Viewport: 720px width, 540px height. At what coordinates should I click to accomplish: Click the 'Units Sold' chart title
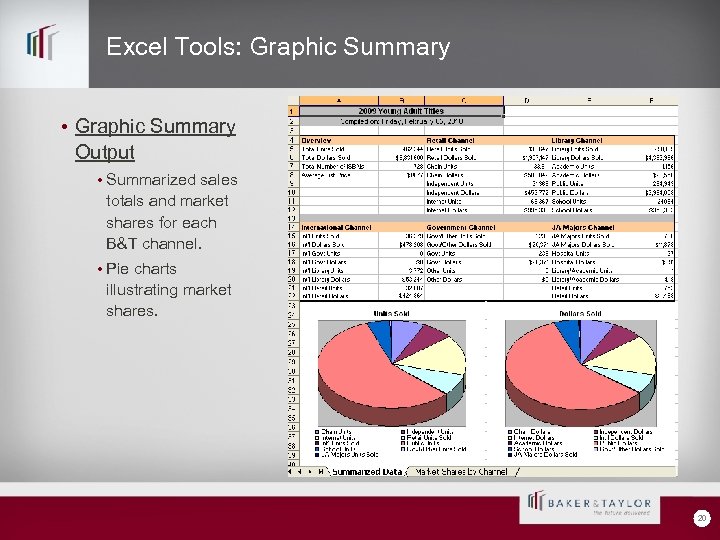coord(392,314)
